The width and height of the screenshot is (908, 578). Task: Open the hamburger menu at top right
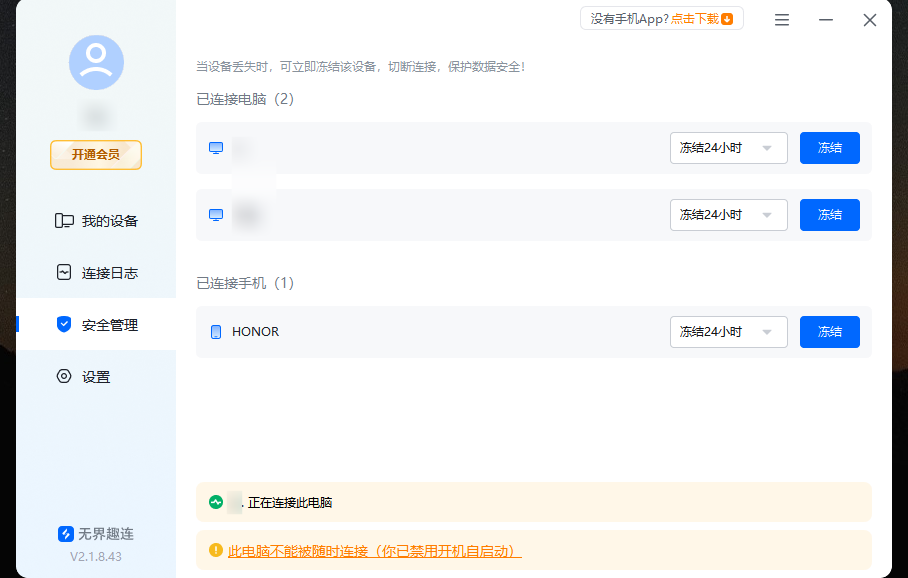781,19
